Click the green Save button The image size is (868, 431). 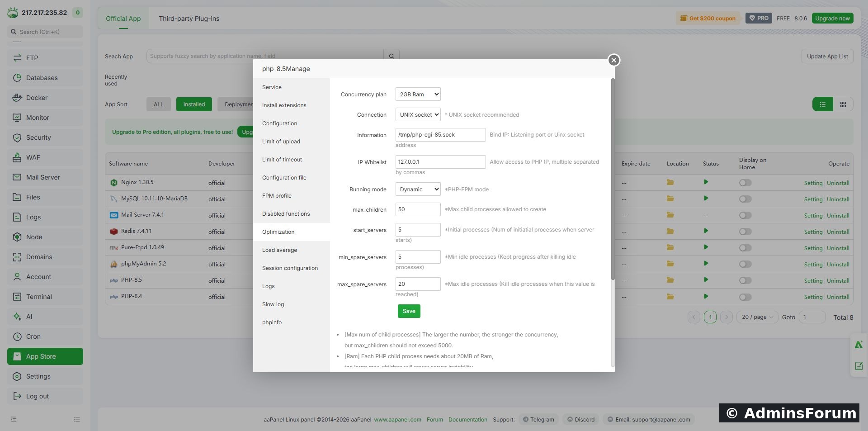pos(409,311)
